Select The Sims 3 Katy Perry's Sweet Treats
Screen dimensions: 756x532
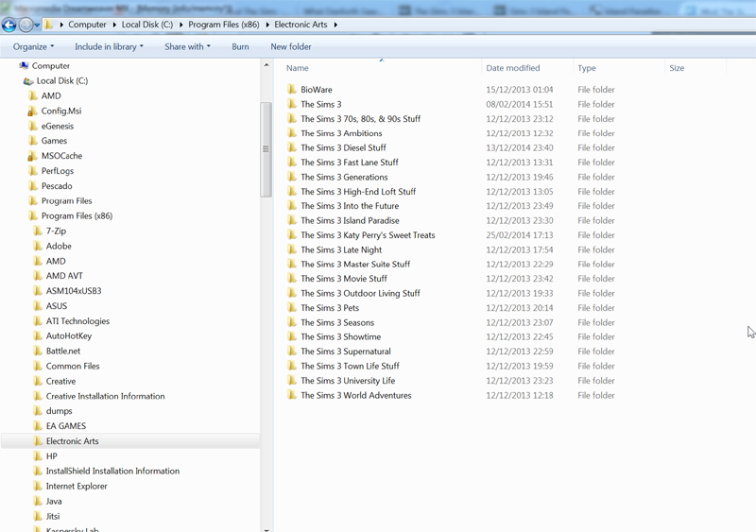368,235
